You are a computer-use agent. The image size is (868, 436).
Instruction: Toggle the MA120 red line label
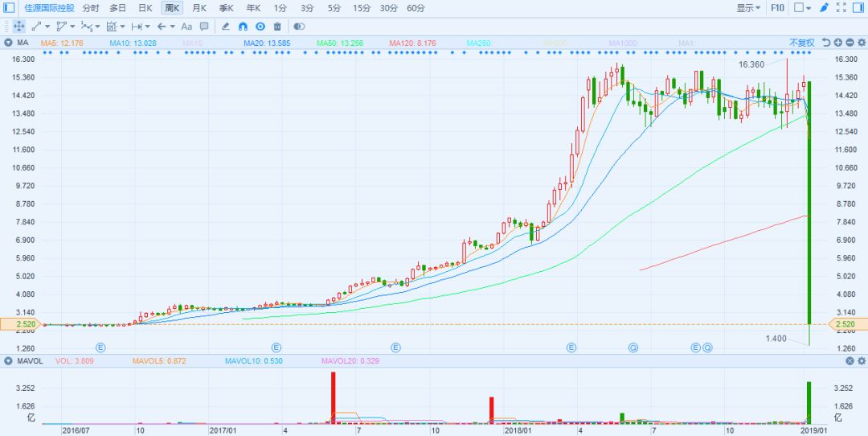click(412, 43)
